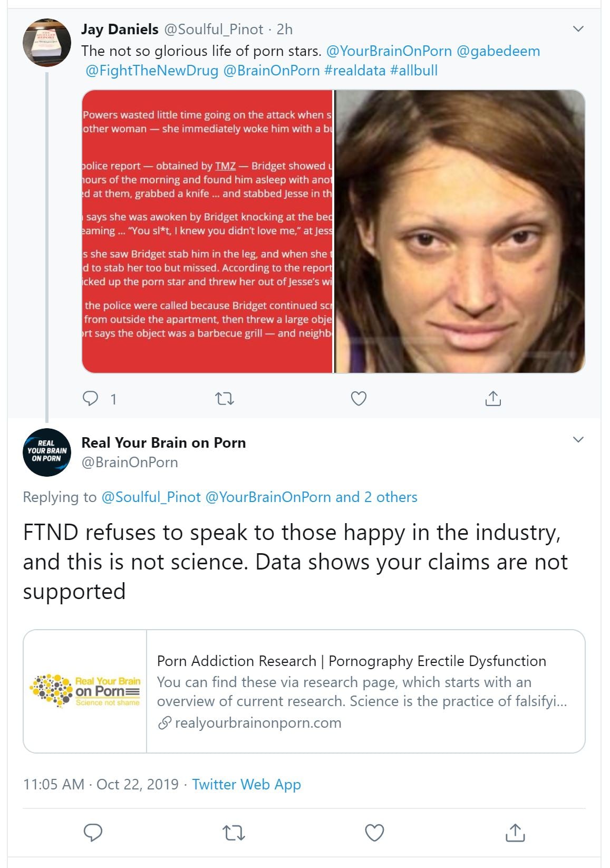610x868 pixels.
Task: Open the #allbull hashtag
Action: (414, 71)
